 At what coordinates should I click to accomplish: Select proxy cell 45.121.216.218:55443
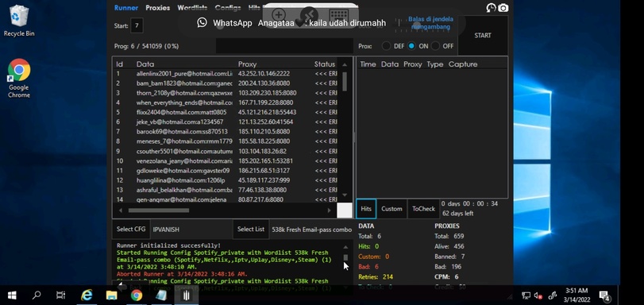268,112
